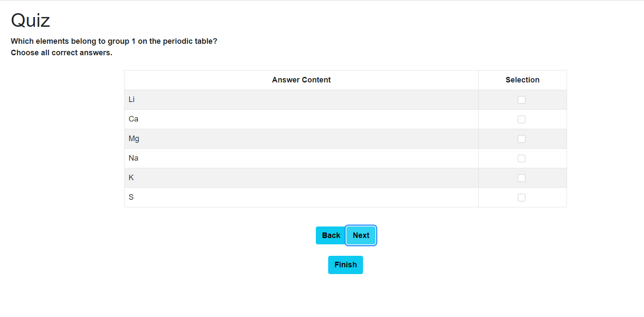Screen dimensions: 644x317
Task: Check the checkbox for K
Action: pyautogui.click(x=522, y=178)
